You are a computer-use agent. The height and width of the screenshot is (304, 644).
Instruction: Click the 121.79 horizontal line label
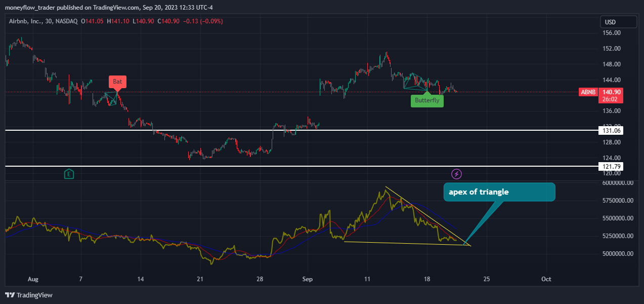click(611, 166)
